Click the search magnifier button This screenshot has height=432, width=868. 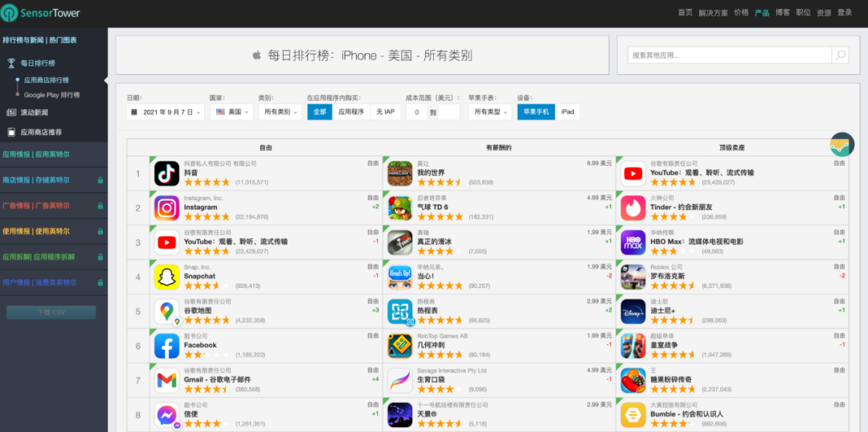(840, 55)
